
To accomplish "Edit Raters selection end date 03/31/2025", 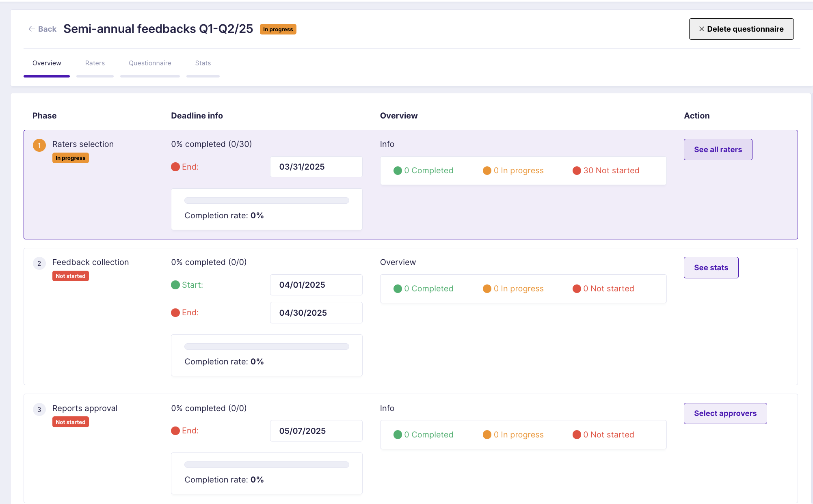I will point(316,167).
